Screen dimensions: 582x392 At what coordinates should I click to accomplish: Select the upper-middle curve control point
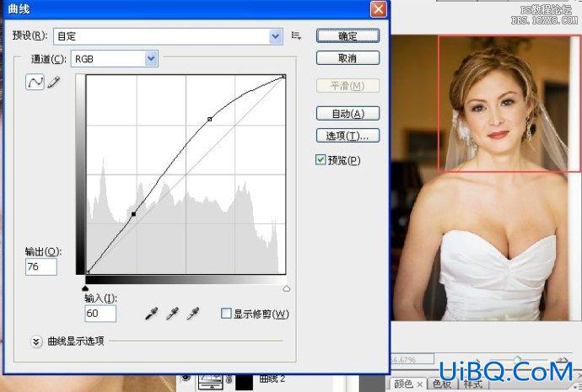point(210,119)
